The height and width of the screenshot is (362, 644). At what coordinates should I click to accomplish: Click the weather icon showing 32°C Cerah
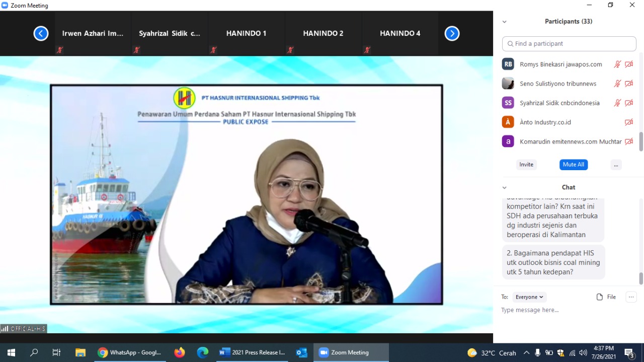coord(471,352)
